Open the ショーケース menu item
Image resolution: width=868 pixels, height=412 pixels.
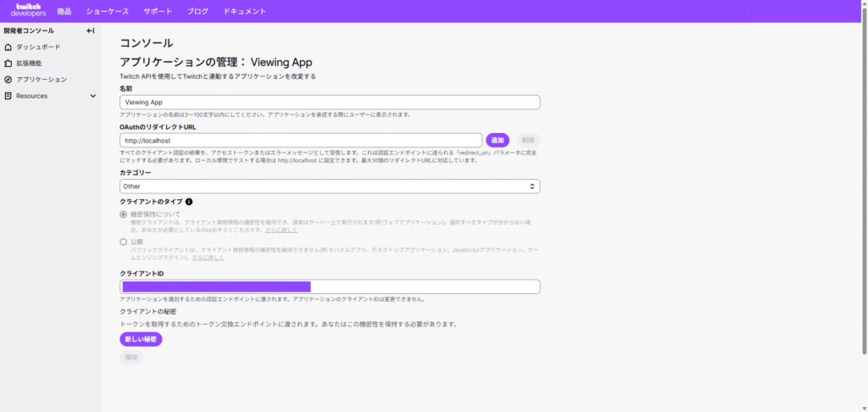coord(108,11)
